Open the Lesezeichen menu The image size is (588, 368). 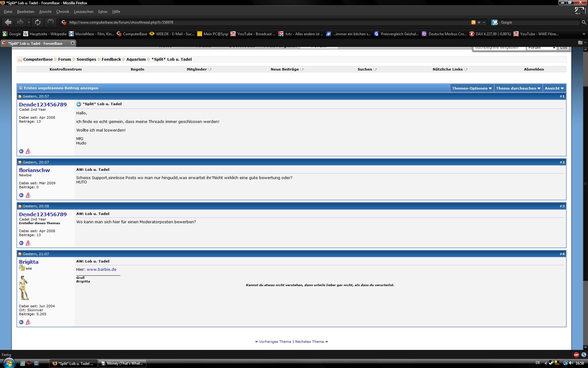[84, 12]
